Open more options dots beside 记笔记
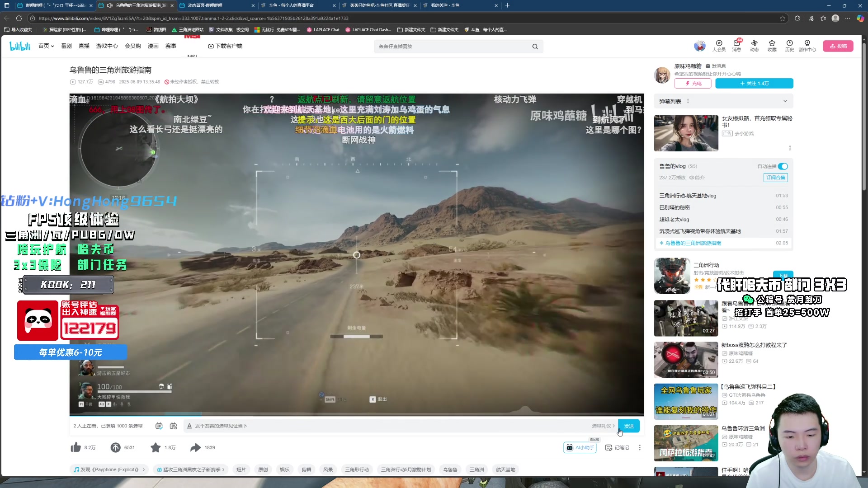 click(x=640, y=447)
